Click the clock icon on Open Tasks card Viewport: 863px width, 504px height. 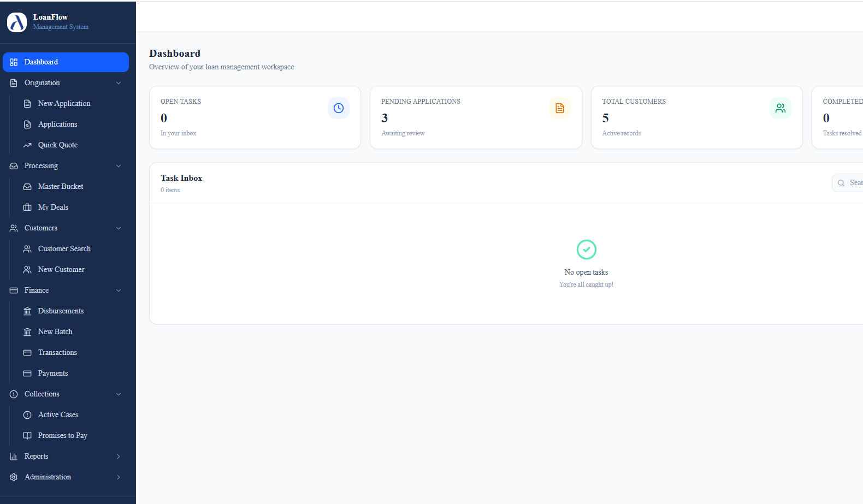[339, 108]
